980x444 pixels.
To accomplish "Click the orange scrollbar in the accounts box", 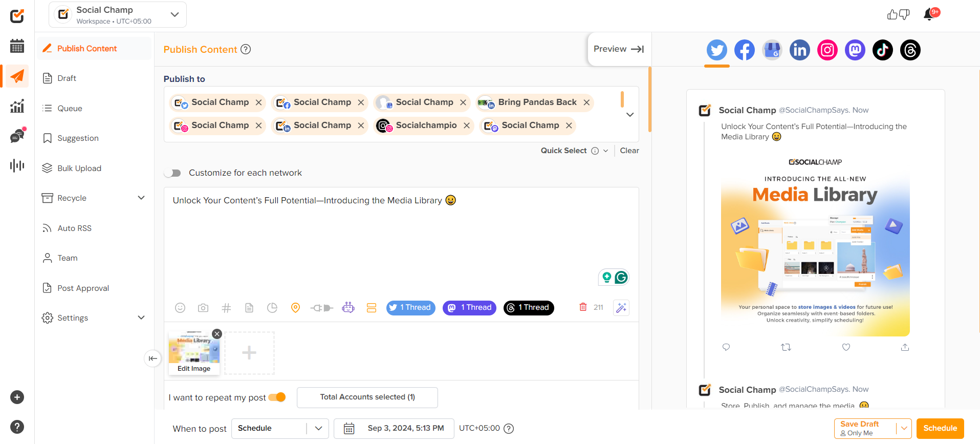I will click(x=622, y=99).
